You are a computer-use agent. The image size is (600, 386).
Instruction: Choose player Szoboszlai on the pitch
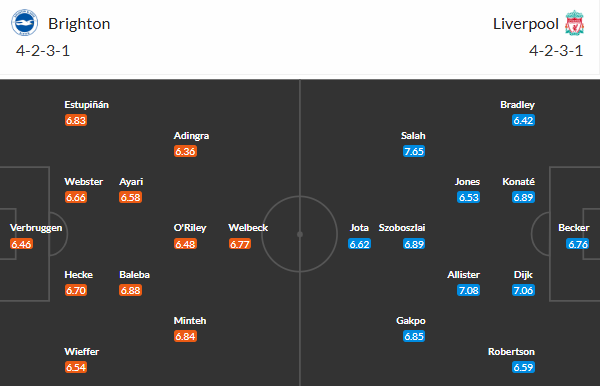click(x=402, y=228)
